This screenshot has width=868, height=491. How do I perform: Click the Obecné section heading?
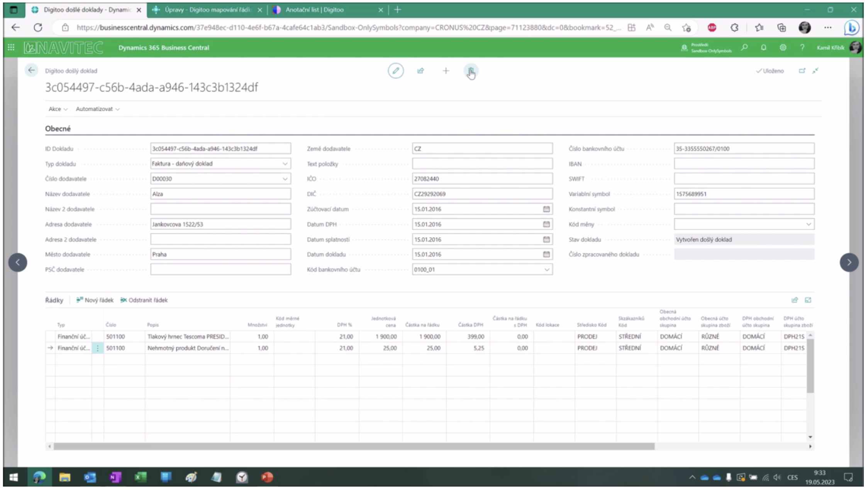pos(58,129)
